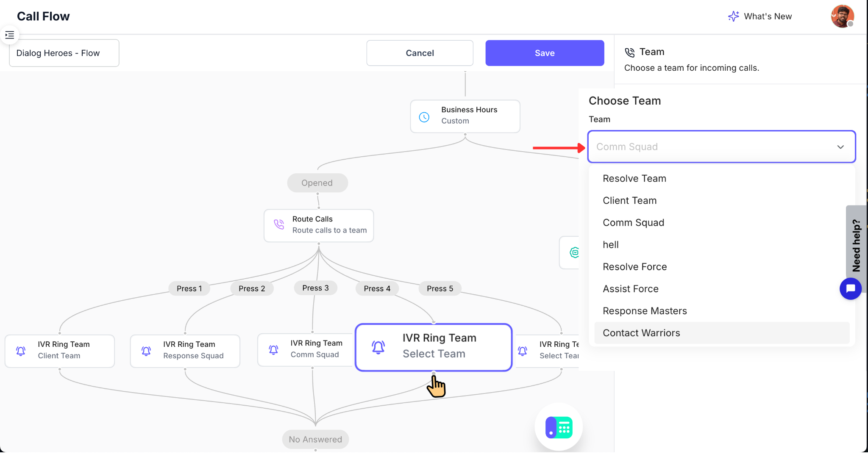Choose Response Masters from the list
This screenshot has height=454, width=868.
(722, 311)
